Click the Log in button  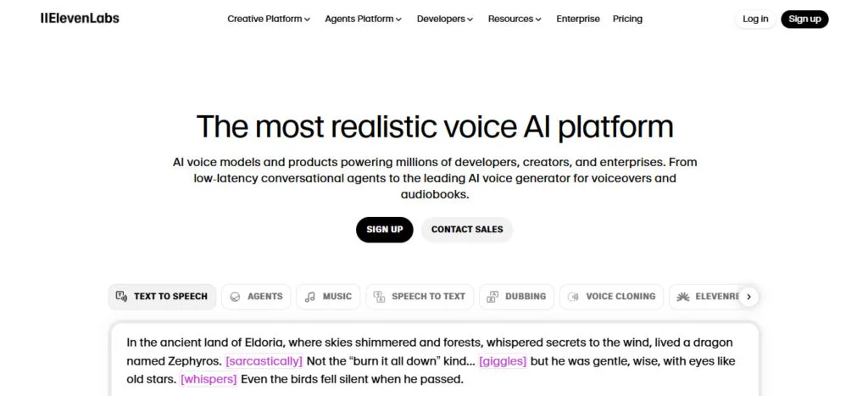tap(755, 19)
